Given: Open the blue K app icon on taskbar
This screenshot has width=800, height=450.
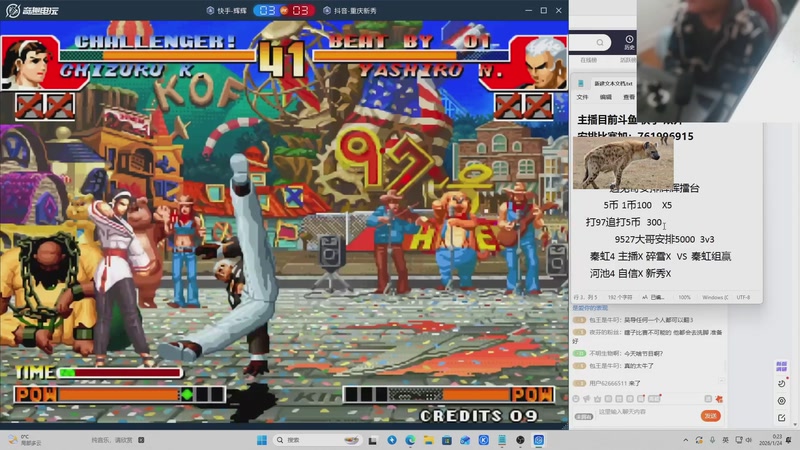Looking at the screenshot, I should (484, 440).
